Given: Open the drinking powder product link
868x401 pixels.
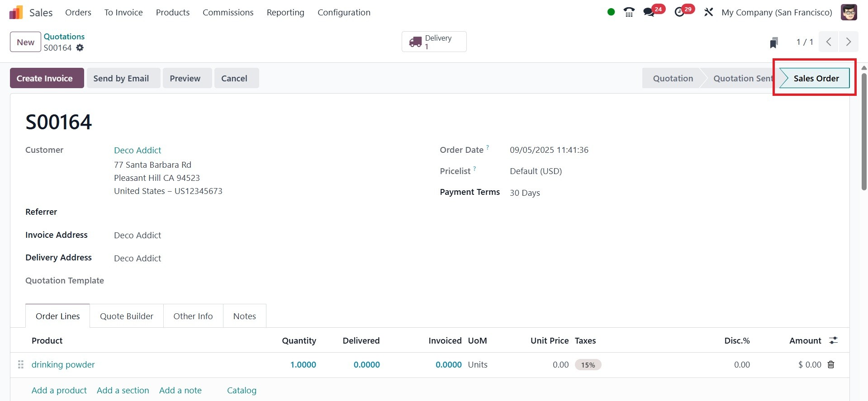Looking at the screenshot, I should [x=63, y=364].
